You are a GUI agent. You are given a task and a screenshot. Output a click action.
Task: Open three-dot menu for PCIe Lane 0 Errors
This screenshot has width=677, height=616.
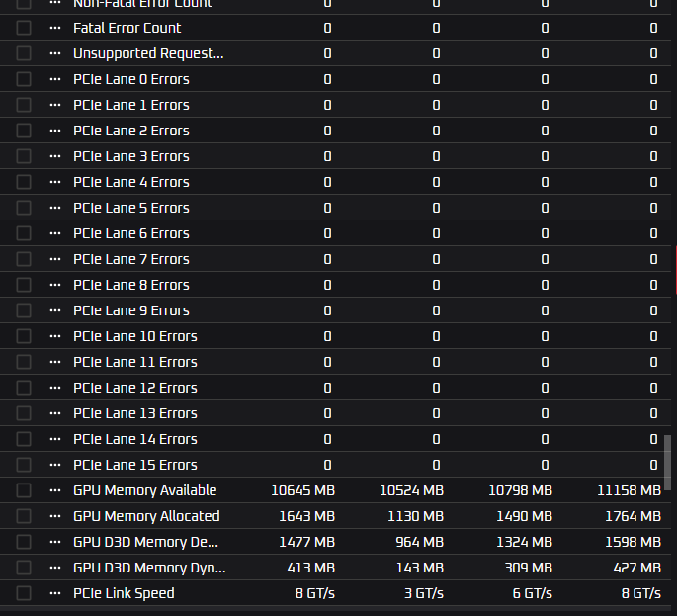pyautogui.click(x=54, y=79)
